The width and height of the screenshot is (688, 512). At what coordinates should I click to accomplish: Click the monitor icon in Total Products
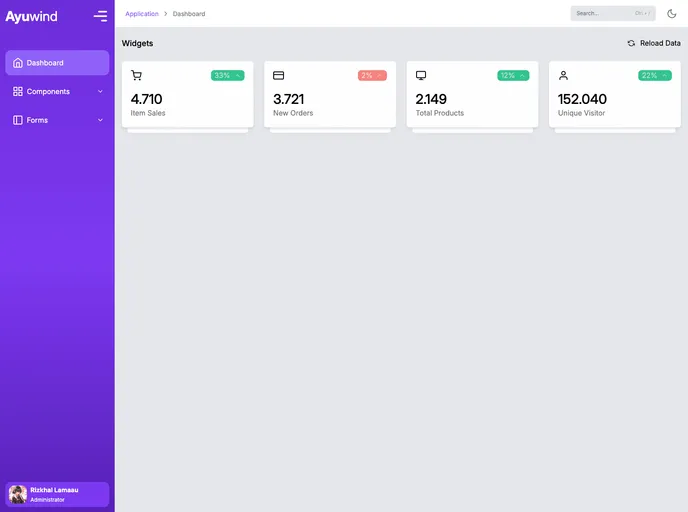pyautogui.click(x=421, y=75)
